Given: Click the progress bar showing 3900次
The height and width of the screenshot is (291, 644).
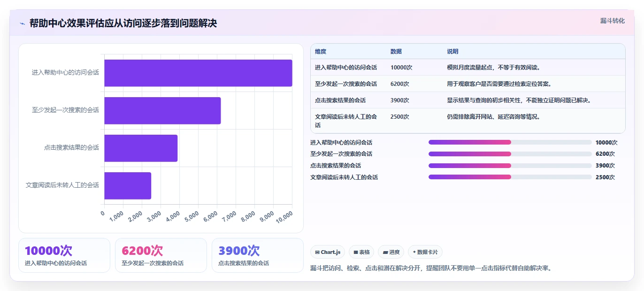Looking at the screenshot, I should coord(510,166).
